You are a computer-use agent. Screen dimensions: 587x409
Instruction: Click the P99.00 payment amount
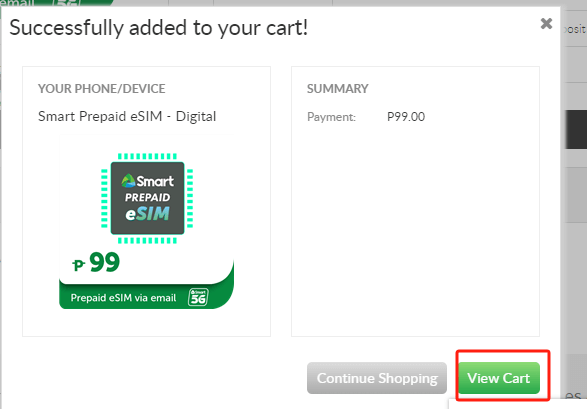(406, 117)
